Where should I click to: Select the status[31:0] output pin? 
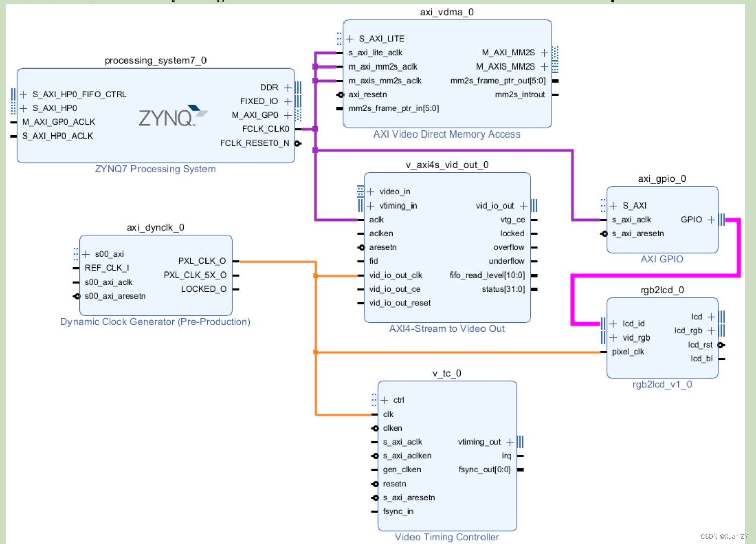click(503, 289)
